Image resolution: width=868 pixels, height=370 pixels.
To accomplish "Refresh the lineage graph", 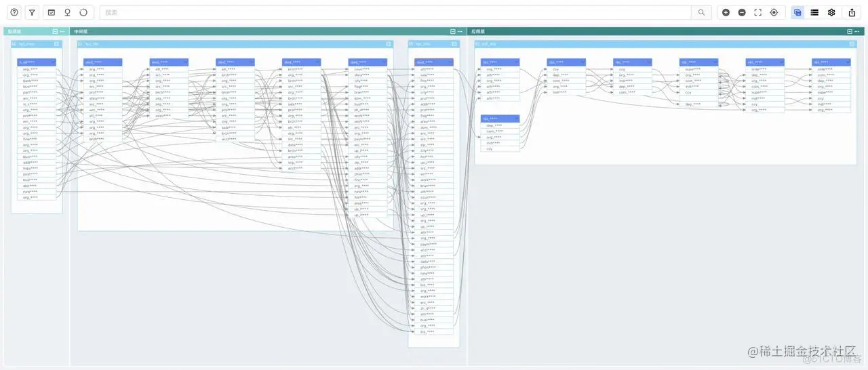I will point(83,12).
